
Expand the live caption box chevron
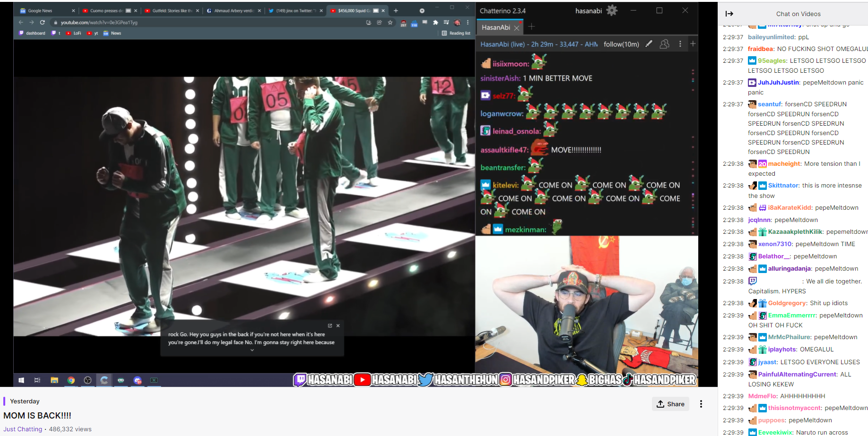(252, 350)
